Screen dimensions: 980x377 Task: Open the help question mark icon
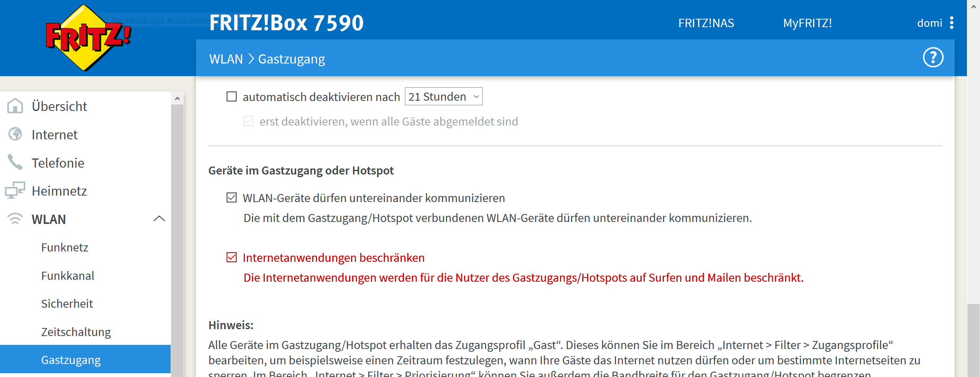click(933, 58)
